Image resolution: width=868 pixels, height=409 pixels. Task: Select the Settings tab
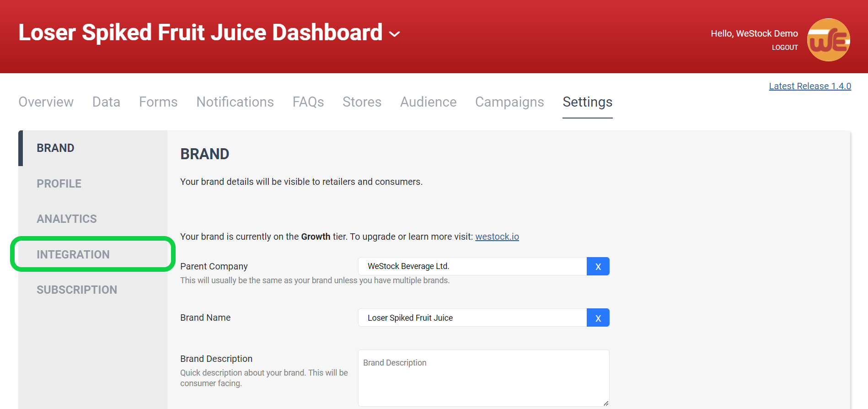pos(587,102)
